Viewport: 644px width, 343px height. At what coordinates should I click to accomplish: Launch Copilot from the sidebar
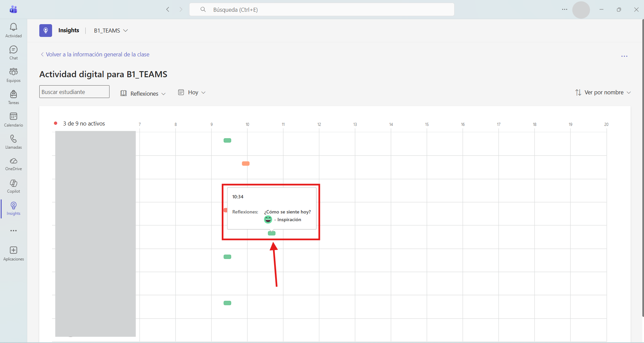[13, 187]
